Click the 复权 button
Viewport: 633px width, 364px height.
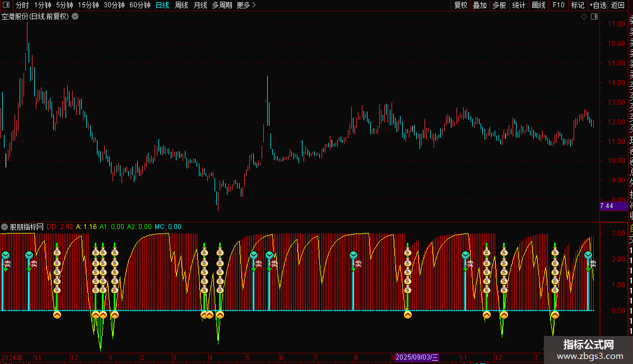click(x=460, y=5)
